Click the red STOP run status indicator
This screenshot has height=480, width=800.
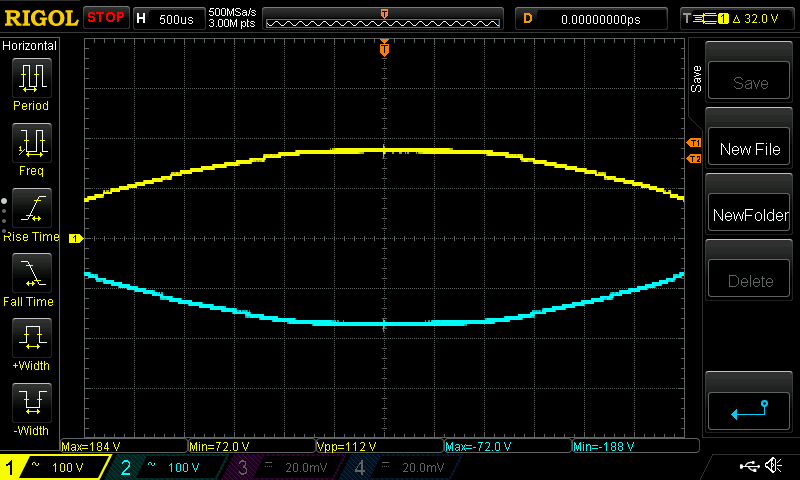[106, 18]
